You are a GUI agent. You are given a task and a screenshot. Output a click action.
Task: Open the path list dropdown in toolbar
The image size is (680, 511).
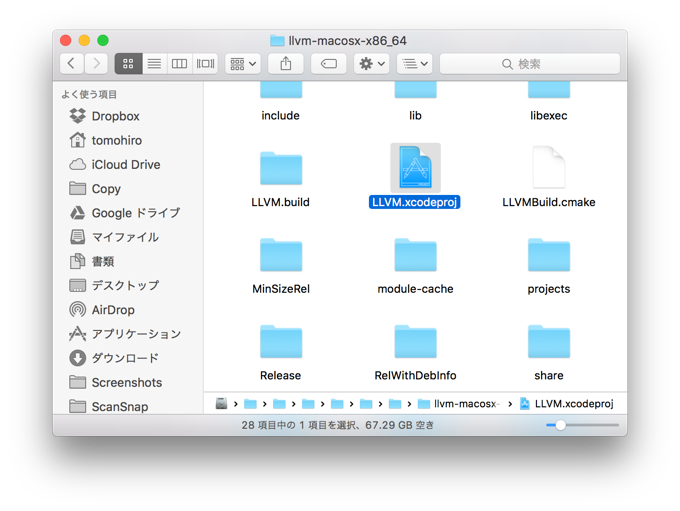(415, 64)
